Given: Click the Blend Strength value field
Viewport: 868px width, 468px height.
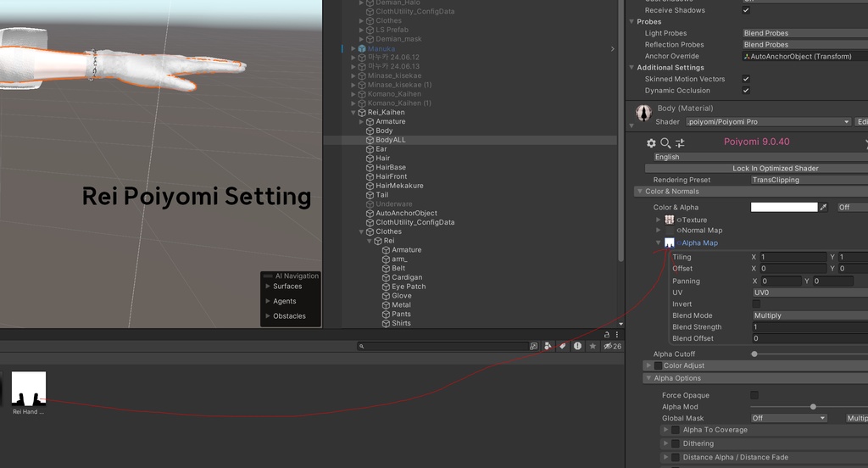Looking at the screenshot, I should (x=810, y=327).
